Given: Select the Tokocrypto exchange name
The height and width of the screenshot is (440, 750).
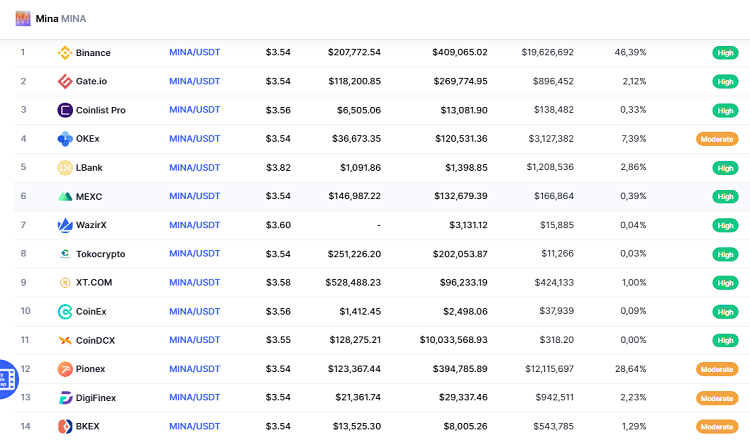Looking at the screenshot, I should [x=100, y=254].
